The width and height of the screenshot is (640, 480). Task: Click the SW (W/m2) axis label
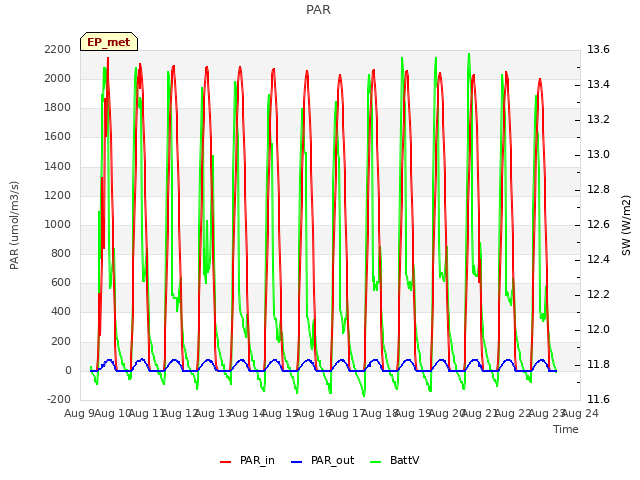pos(626,225)
